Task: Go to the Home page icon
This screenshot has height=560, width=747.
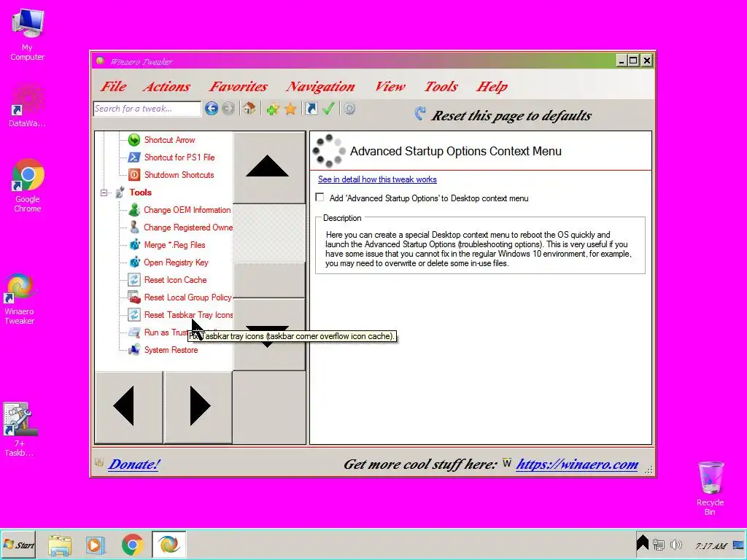Action: pyautogui.click(x=249, y=109)
